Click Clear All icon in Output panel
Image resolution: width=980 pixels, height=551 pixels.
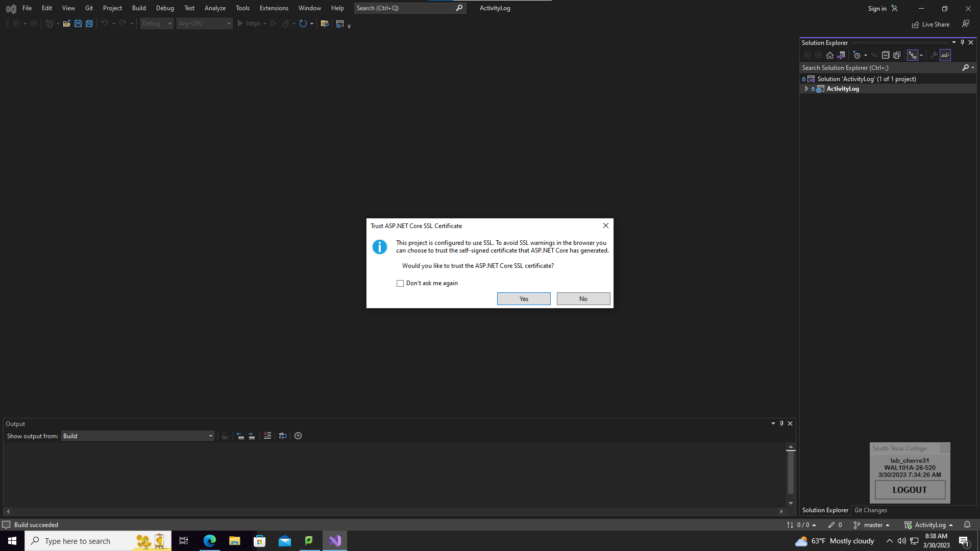[267, 436]
